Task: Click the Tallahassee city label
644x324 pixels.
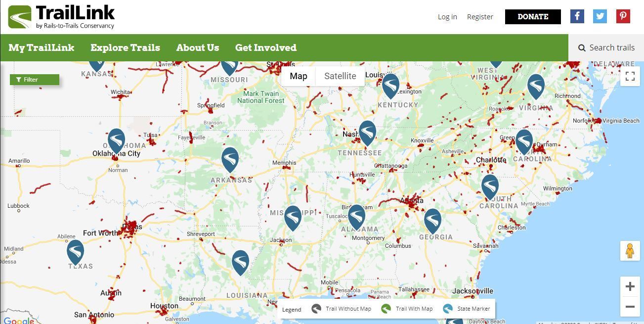Action: 414,289
